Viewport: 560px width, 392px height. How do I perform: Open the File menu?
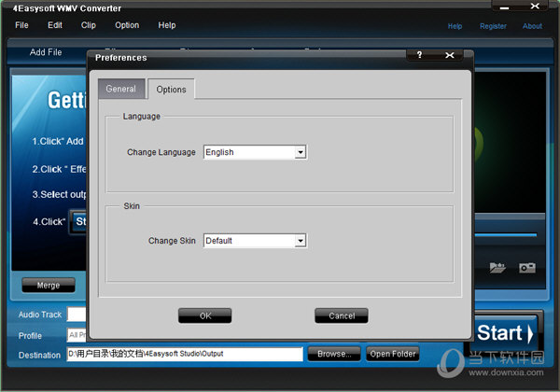(21, 25)
